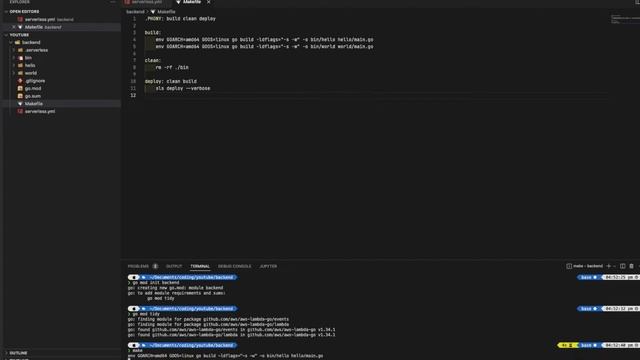Click the 'go mod init backend' terminal command
Image resolution: width=640 pixels, height=360 pixels.
click(156, 282)
